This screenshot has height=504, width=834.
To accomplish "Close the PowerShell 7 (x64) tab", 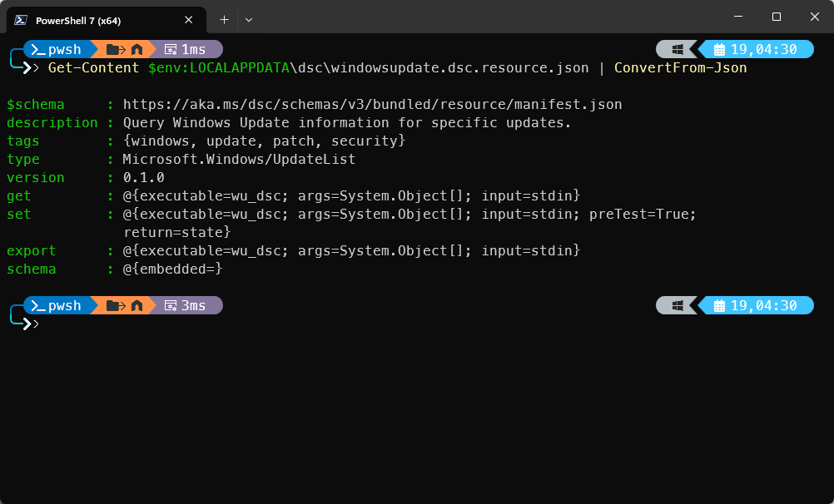I will 188,20.
